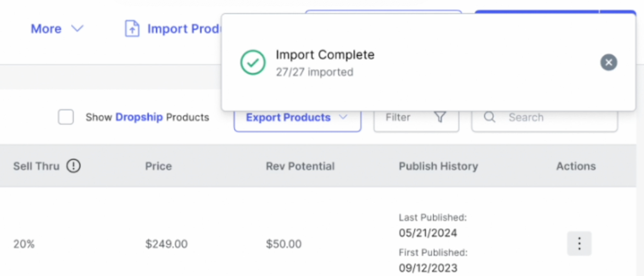
Task: Dismiss the Import Complete notification
Action: 608,63
